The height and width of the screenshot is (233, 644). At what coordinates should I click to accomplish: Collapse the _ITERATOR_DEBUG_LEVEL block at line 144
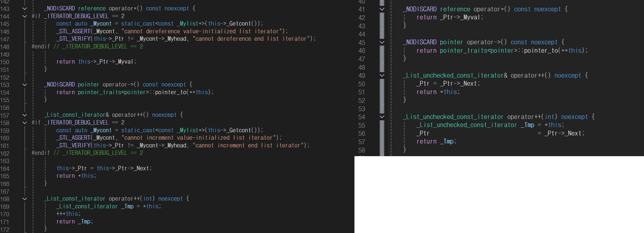click(24, 16)
